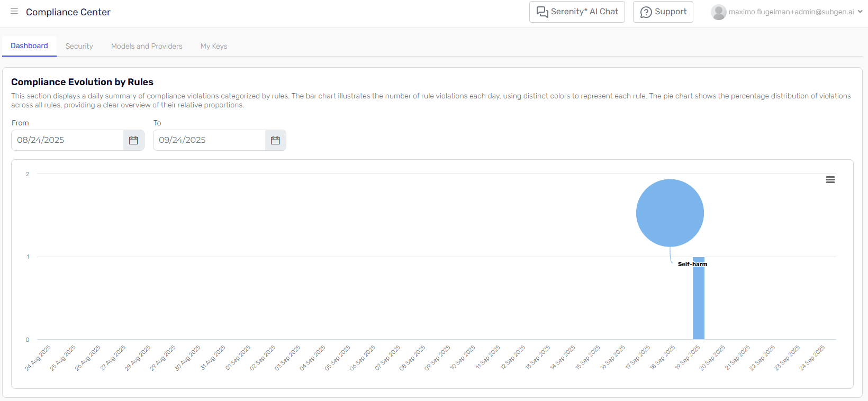
Task: Click the To date input field
Action: (x=210, y=140)
